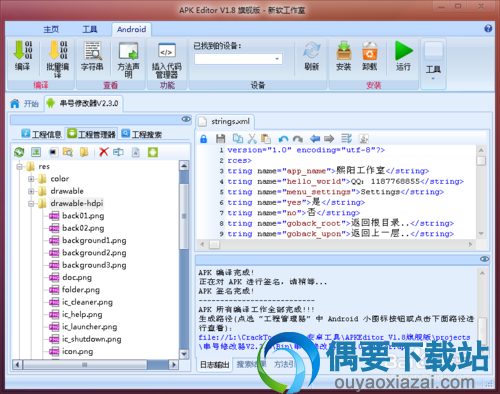
Task: Expand the drawable folder node
Action: 31,191
